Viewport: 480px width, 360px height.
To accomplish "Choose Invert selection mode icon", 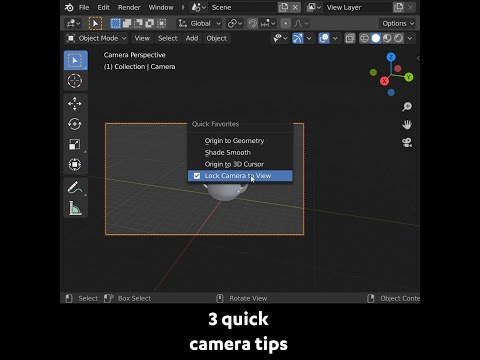I will (x=150, y=23).
